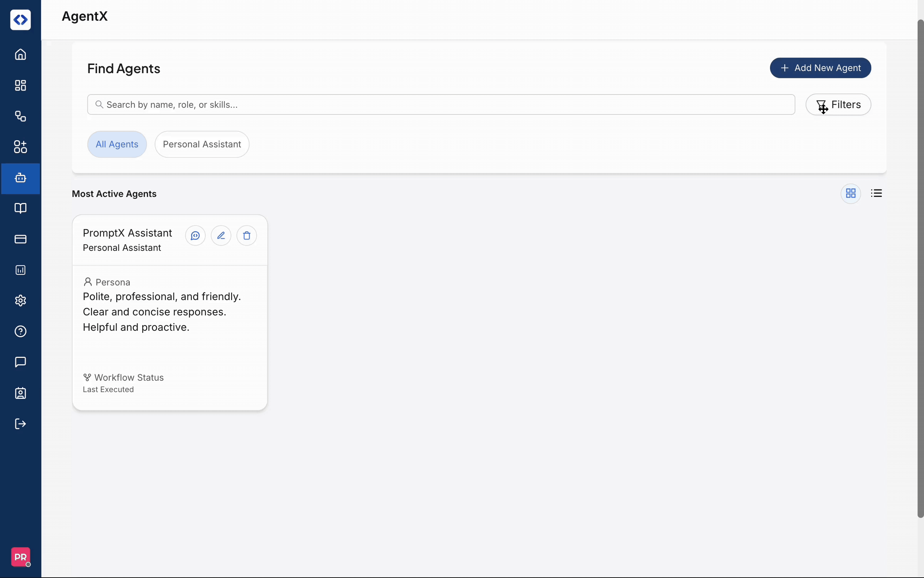Click the Last Executed text
This screenshot has width=924, height=578.
(x=108, y=390)
